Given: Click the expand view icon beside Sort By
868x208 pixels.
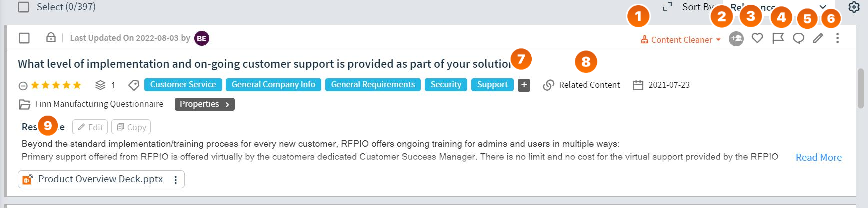Looking at the screenshot, I should click(x=667, y=7).
